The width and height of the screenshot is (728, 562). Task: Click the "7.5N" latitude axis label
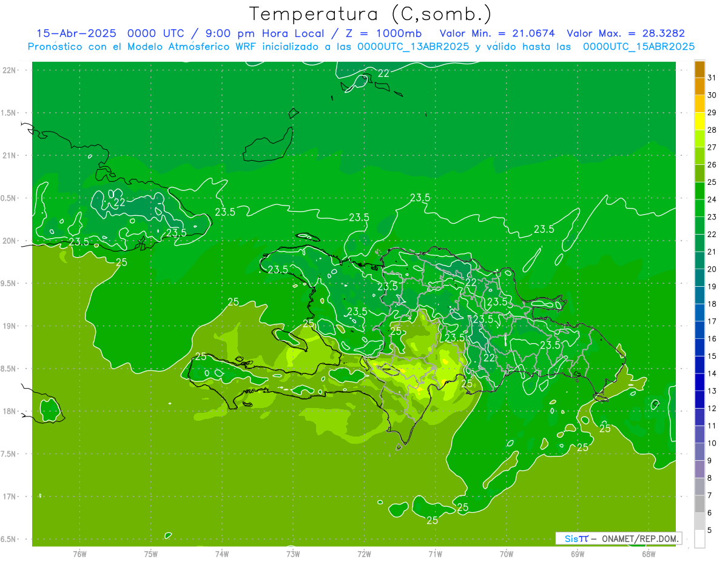[x=9, y=454]
